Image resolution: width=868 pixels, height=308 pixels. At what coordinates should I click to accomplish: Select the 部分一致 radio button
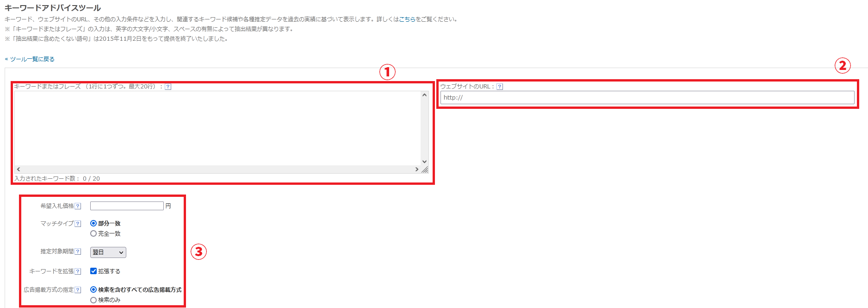click(x=93, y=223)
